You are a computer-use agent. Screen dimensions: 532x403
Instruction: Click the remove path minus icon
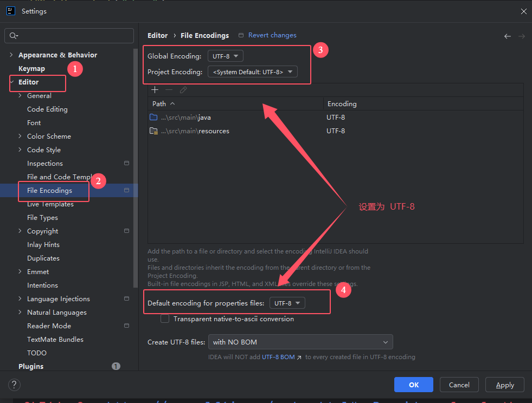click(169, 90)
